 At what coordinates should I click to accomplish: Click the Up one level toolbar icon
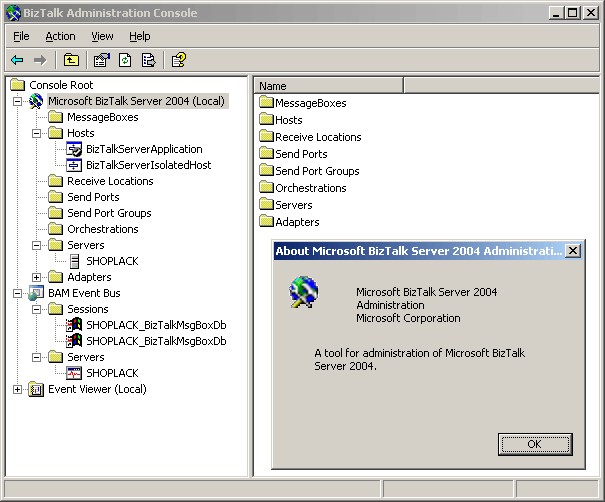[x=71, y=60]
